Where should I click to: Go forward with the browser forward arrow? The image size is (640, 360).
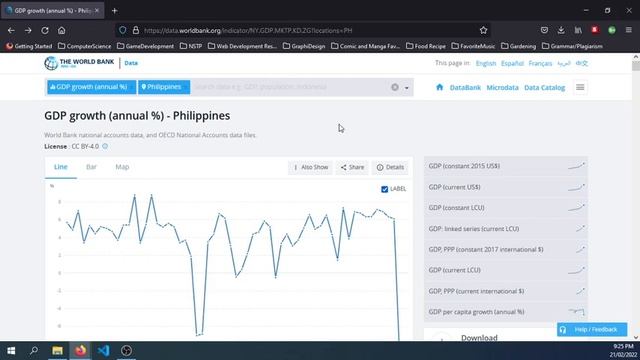coord(28,31)
